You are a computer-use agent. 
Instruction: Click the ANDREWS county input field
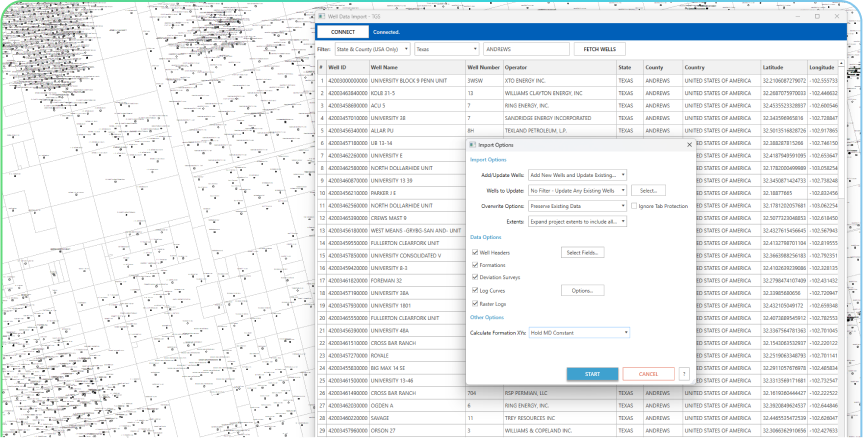click(526, 49)
